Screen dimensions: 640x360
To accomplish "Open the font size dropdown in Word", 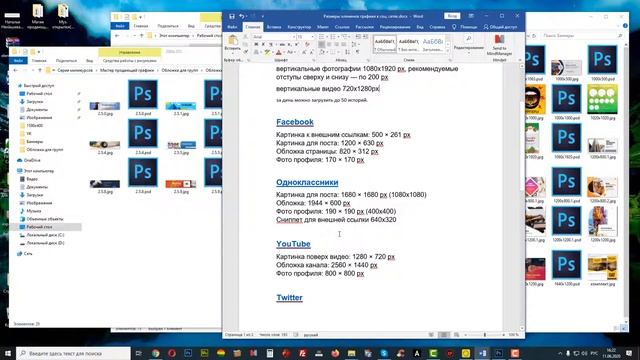I will point(312,37).
